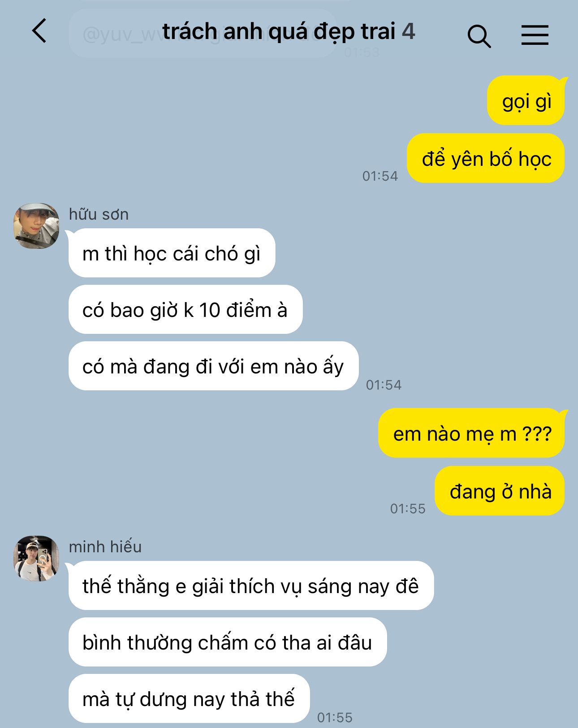Tap message 'mà tự dưng nay thả thế'
Screen dimensions: 578x728
pyautogui.click(x=189, y=698)
